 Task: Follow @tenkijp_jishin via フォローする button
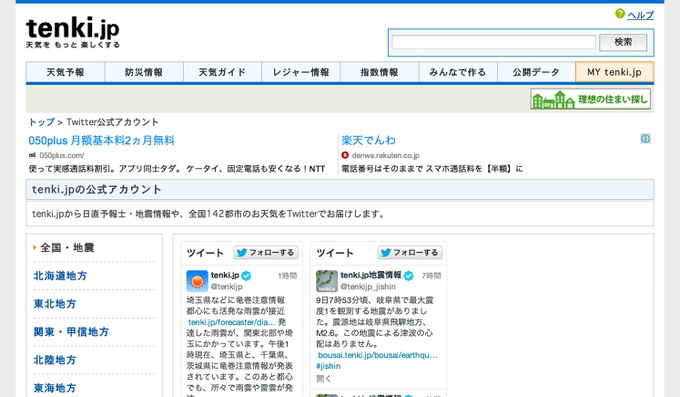pyautogui.click(x=410, y=253)
